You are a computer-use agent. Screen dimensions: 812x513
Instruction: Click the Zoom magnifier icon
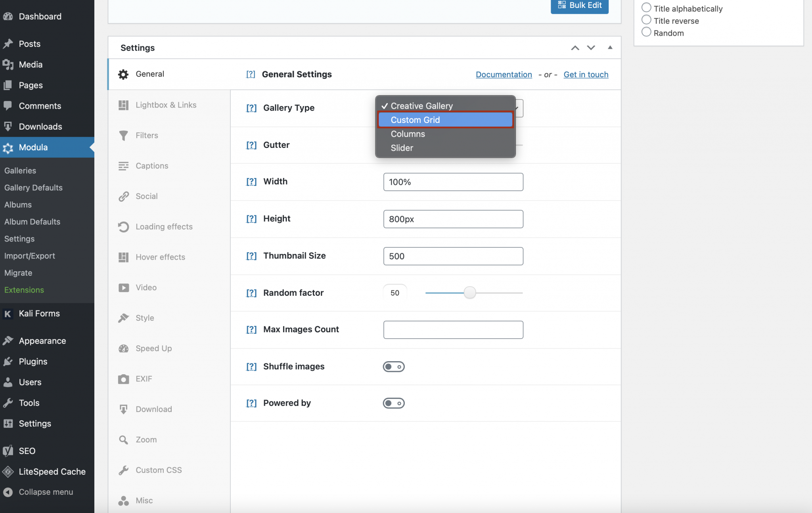tap(123, 440)
